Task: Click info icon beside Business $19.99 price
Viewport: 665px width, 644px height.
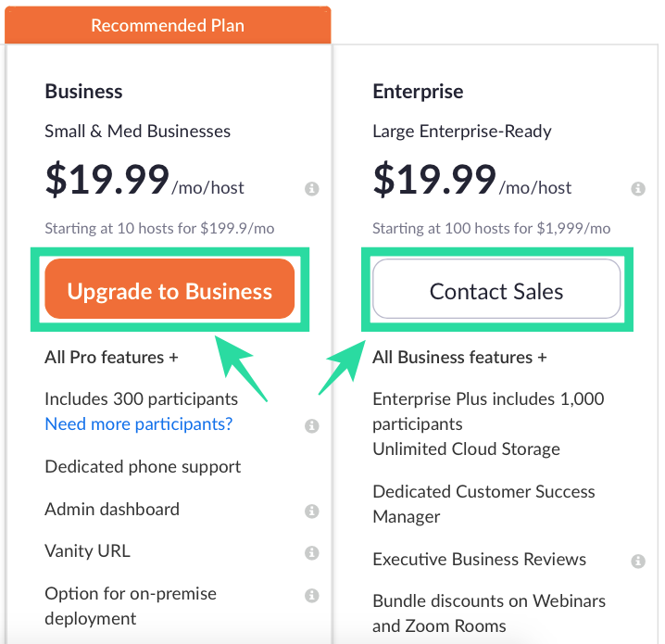Action: click(312, 189)
